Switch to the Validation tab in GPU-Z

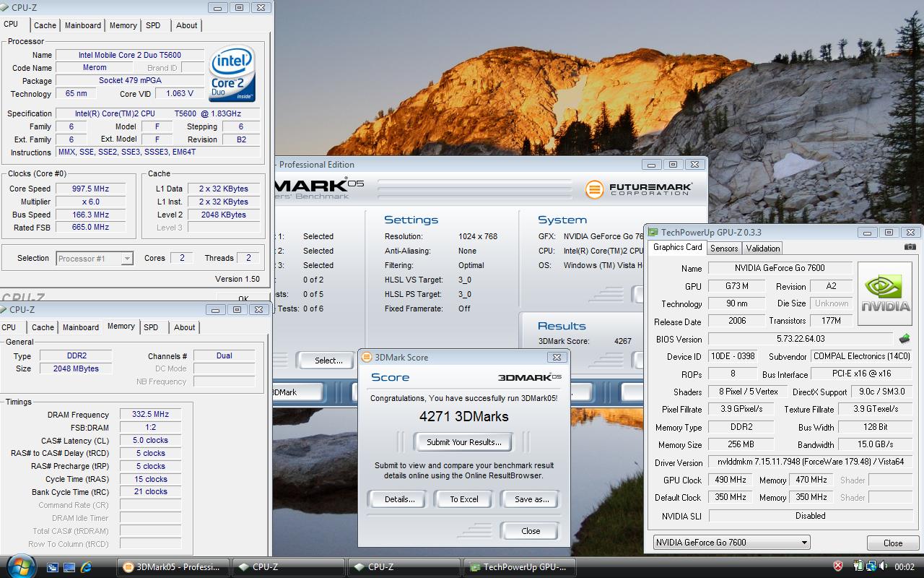tap(763, 249)
